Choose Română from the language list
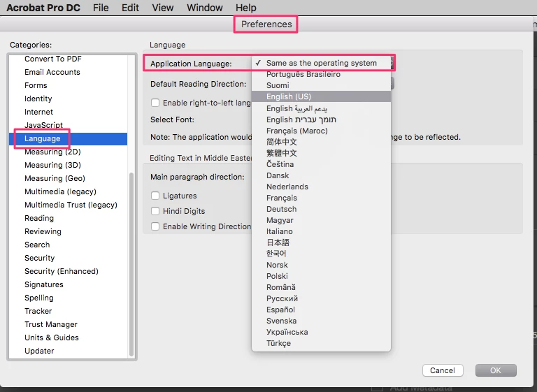This screenshot has height=392, width=537. click(x=321, y=287)
